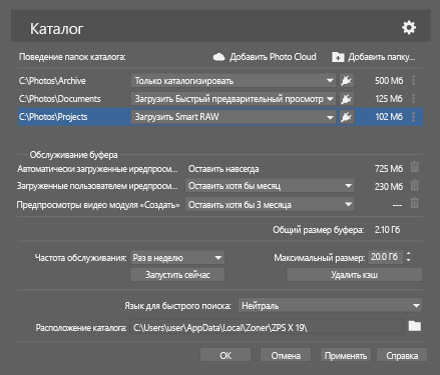Open three-dot menu for C:\Photos\Archive row
Viewport: 440px width, 375px height.
[413, 80]
